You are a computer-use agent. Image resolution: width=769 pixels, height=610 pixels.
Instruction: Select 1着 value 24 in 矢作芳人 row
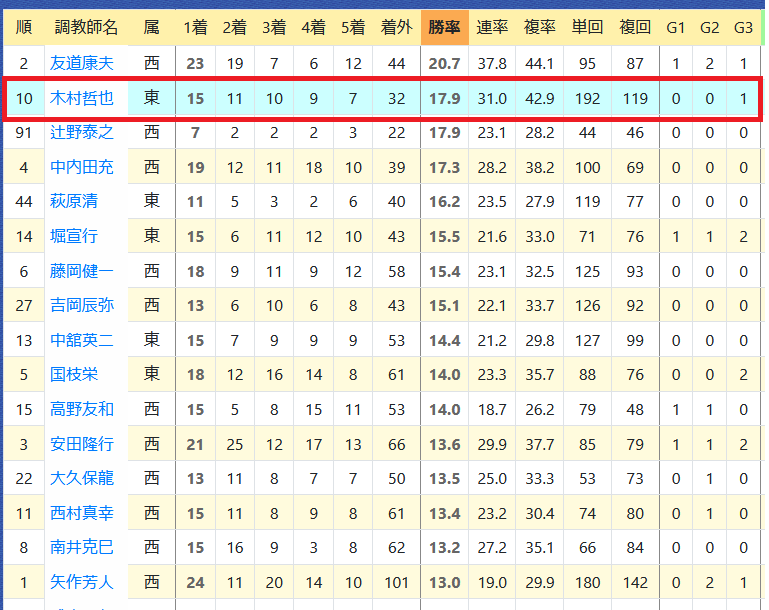(x=195, y=583)
